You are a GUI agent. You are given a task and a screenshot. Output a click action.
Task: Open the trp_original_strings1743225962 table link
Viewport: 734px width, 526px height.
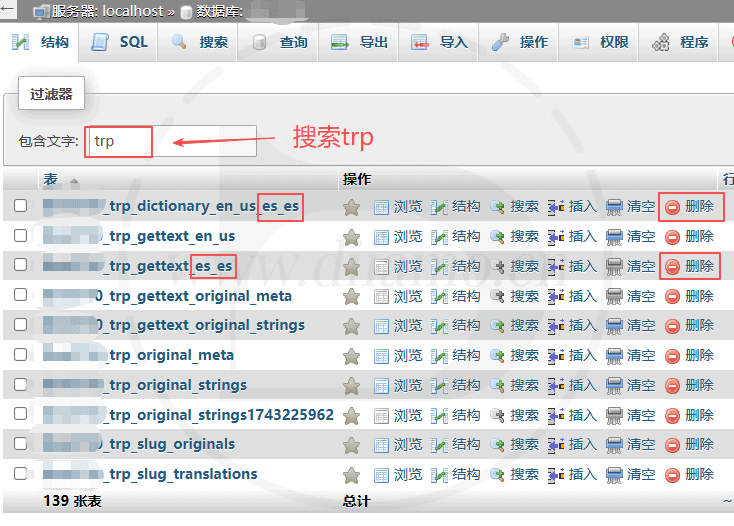click(x=220, y=415)
